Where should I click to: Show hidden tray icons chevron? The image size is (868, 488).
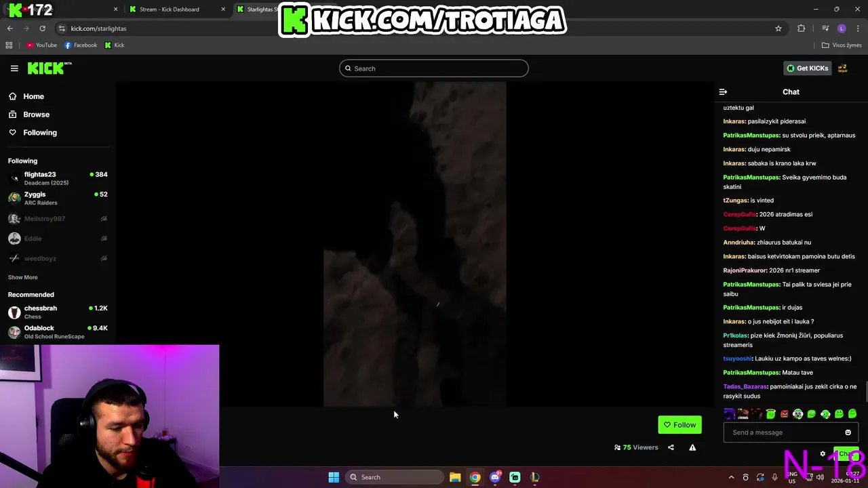[731, 477]
